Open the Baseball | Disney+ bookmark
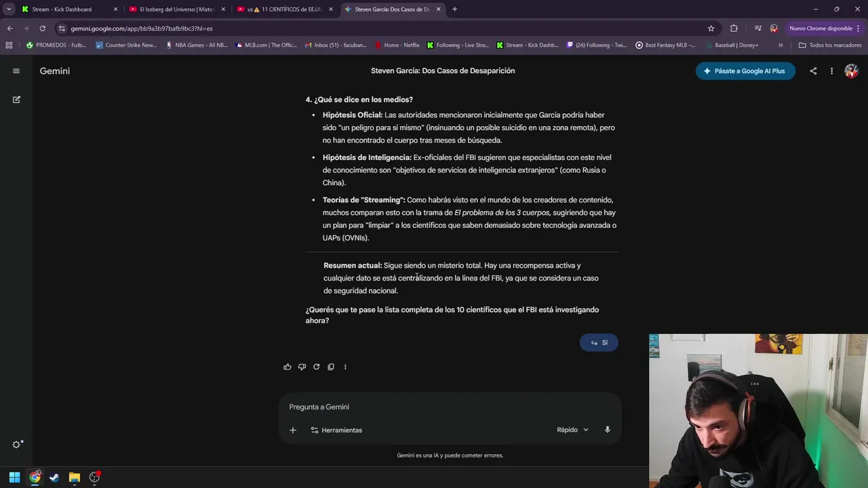This screenshot has height=488, width=868. click(732, 45)
